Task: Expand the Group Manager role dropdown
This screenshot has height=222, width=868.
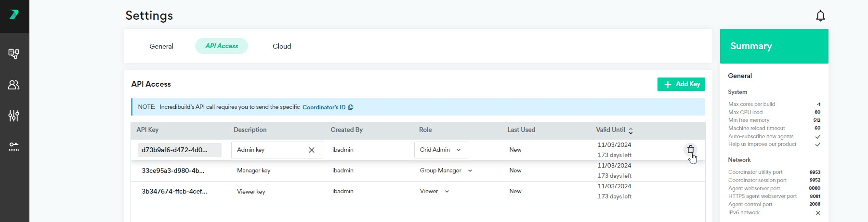Action: tap(470, 170)
